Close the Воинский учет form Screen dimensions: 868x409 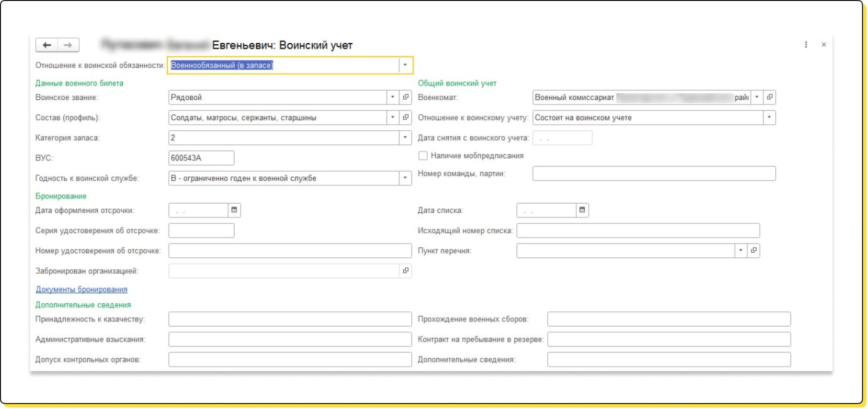pyautogui.click(x=824, y=45)
